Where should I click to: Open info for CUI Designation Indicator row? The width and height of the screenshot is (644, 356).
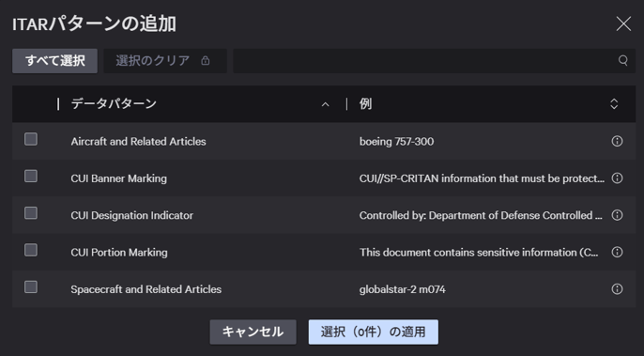pyautogui.click(x=617, y=215)
